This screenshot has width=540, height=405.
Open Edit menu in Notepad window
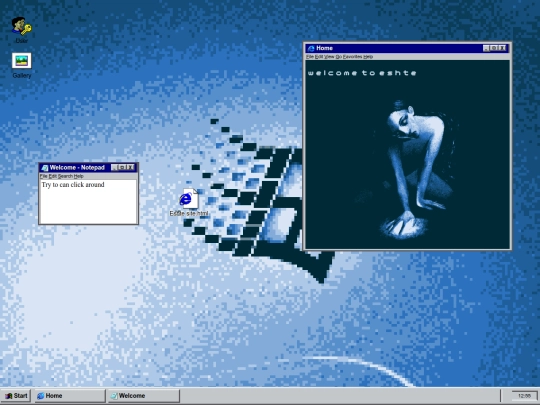(x=53, y=176)
